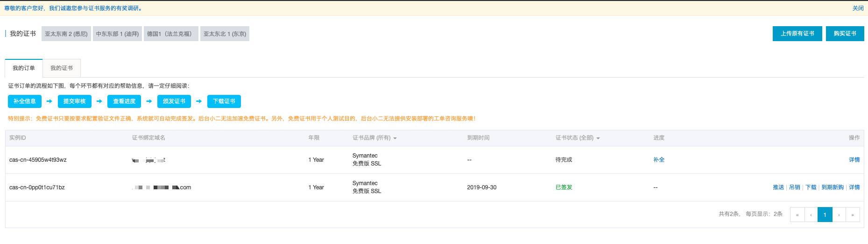The width and height of the screenshot is (868, 244).
Task: Open 证书状态 (全部) filter dropdown
Action: [578, 138]
